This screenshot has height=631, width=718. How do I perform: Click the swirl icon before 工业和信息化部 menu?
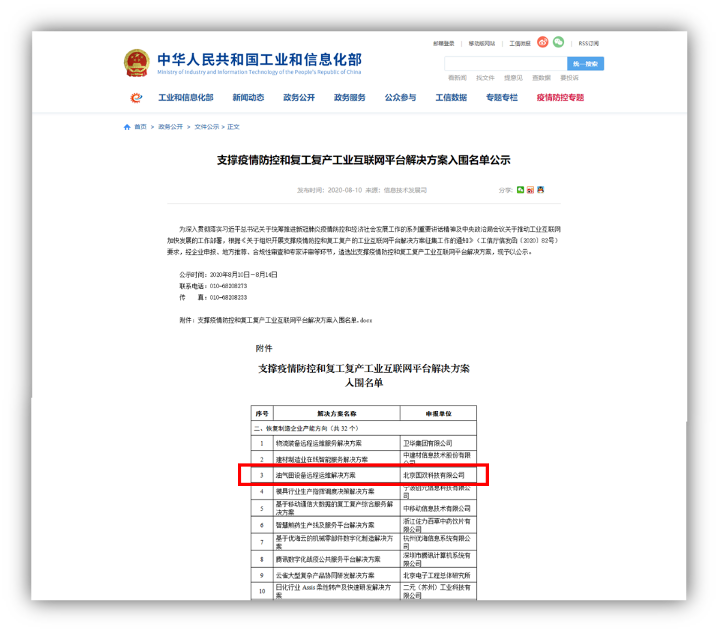(x=136, y=98)
